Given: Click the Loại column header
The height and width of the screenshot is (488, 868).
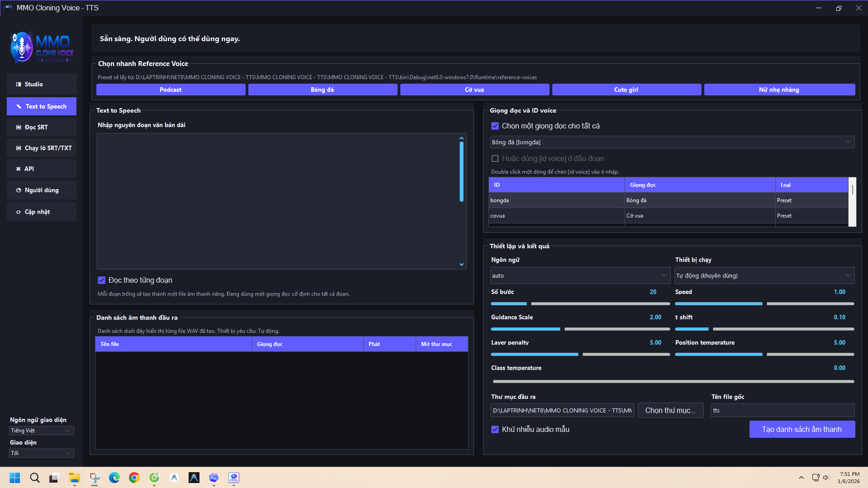Looking at the screenshot, I should pos(812,185).
